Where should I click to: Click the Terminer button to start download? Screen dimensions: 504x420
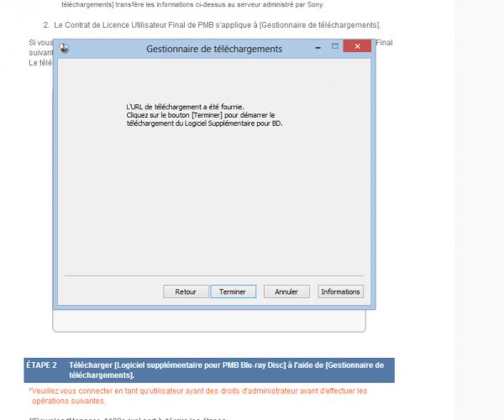click(233, 291)
